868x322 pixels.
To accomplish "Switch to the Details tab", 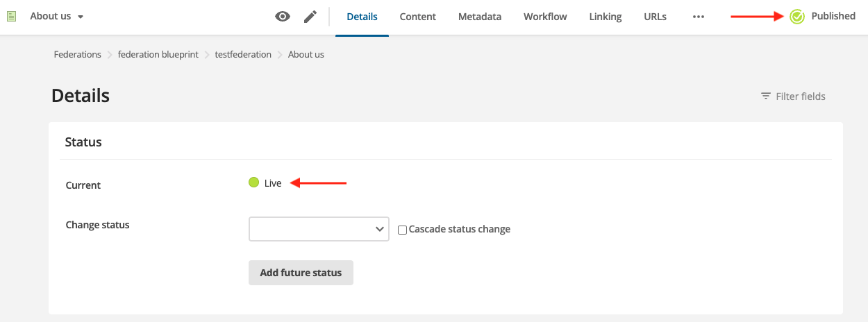I will tap(362, 17).
